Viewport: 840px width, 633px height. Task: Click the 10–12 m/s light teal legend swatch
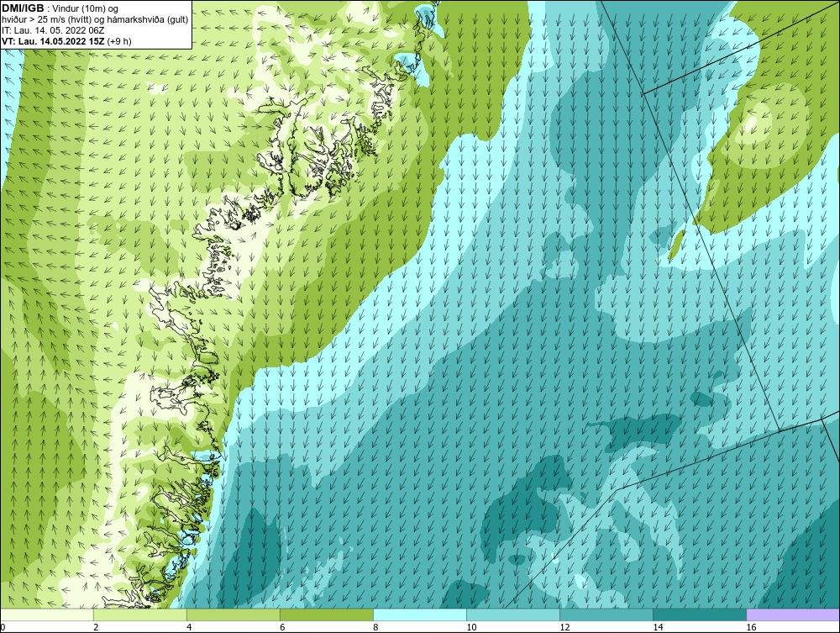click(x=512, y=615)
